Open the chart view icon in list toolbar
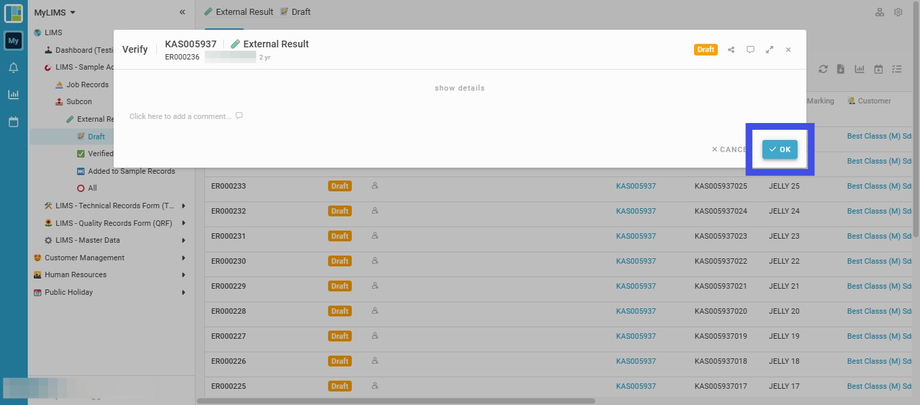This screenshot has height=405, width=920. click(x=860, y=69)
